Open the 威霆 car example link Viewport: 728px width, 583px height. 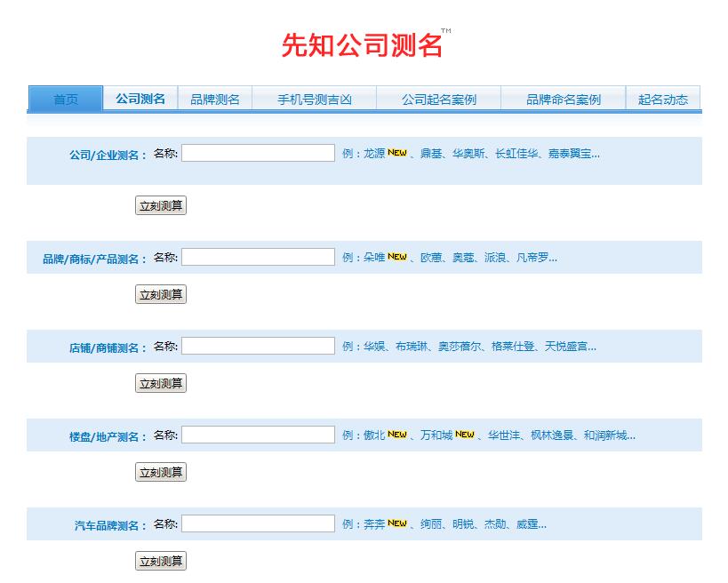click(527, 524)
